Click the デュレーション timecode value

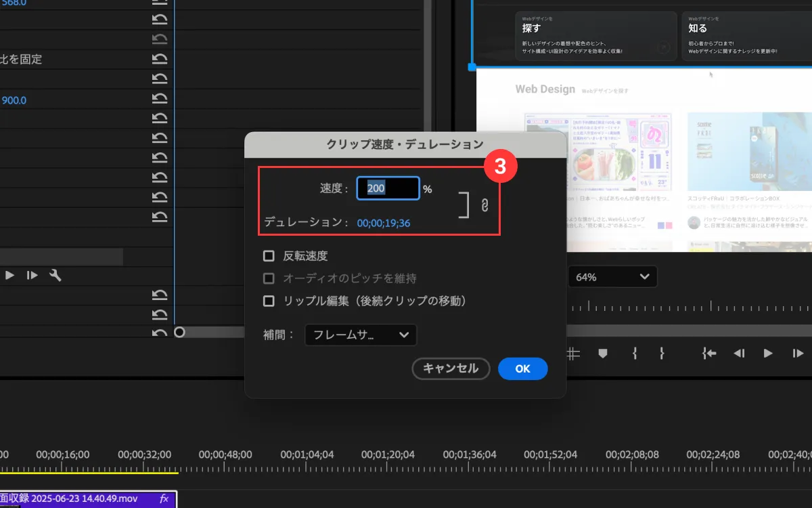pyautogui.click(x=383, y=223)
